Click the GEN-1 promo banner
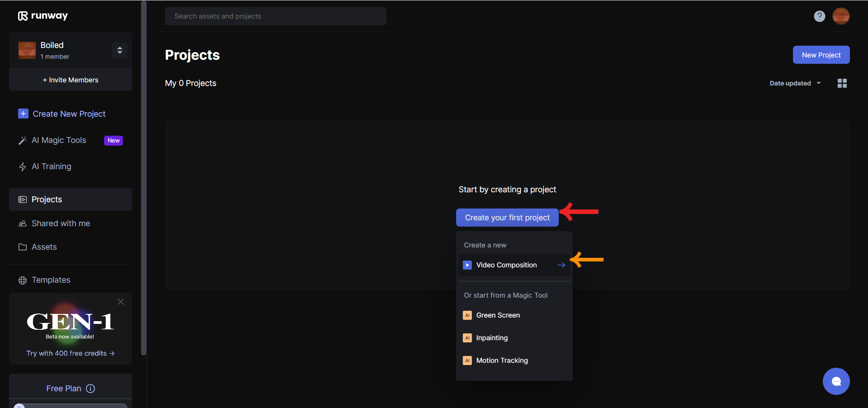The height and width of the screenshot is (408, 868). point(71,328)
